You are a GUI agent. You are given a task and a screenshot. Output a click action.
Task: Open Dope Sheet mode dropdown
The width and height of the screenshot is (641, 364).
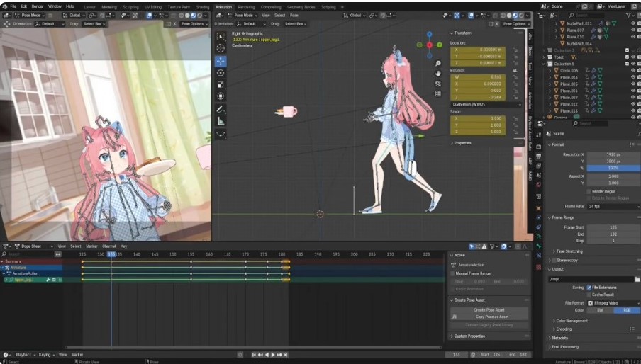33,246
